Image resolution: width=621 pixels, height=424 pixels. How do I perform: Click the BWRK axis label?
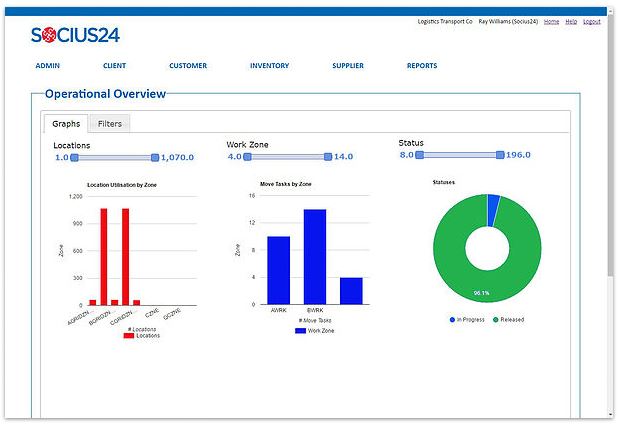coord(315,310)
